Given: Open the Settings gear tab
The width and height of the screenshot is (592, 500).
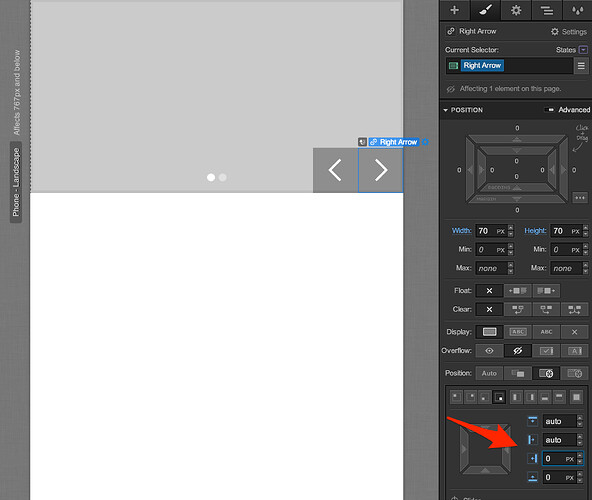Looking at the screenshot, I should point(516,10).
